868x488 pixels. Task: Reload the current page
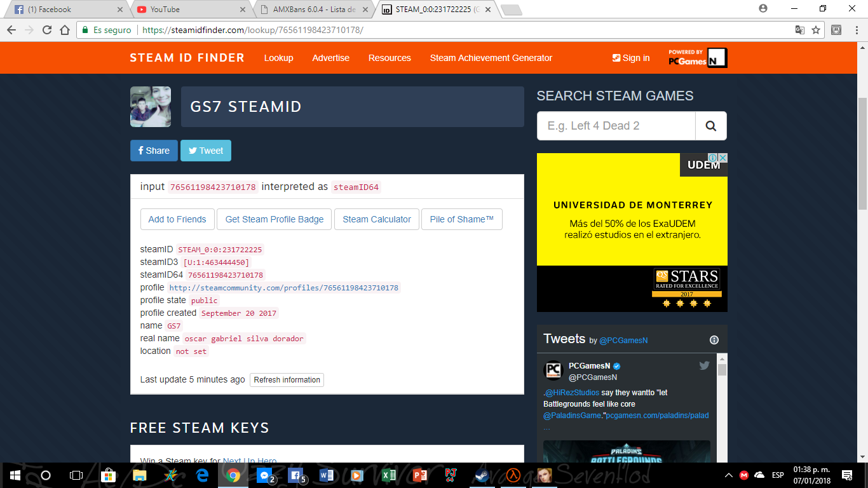pyautogui.click(x=46, y=30)
